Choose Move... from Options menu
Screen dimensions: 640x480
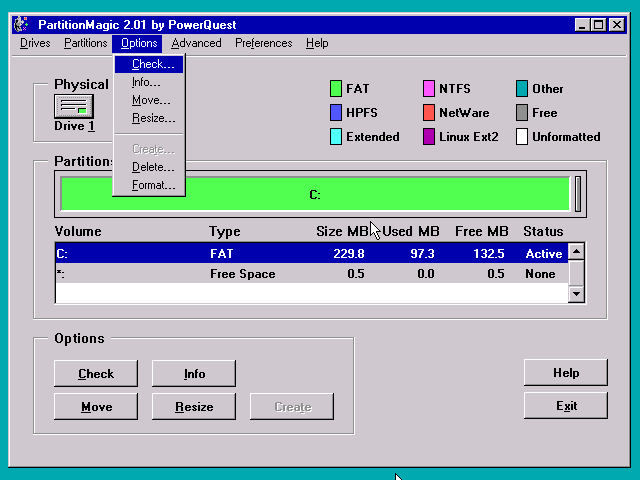pos(149,100)
